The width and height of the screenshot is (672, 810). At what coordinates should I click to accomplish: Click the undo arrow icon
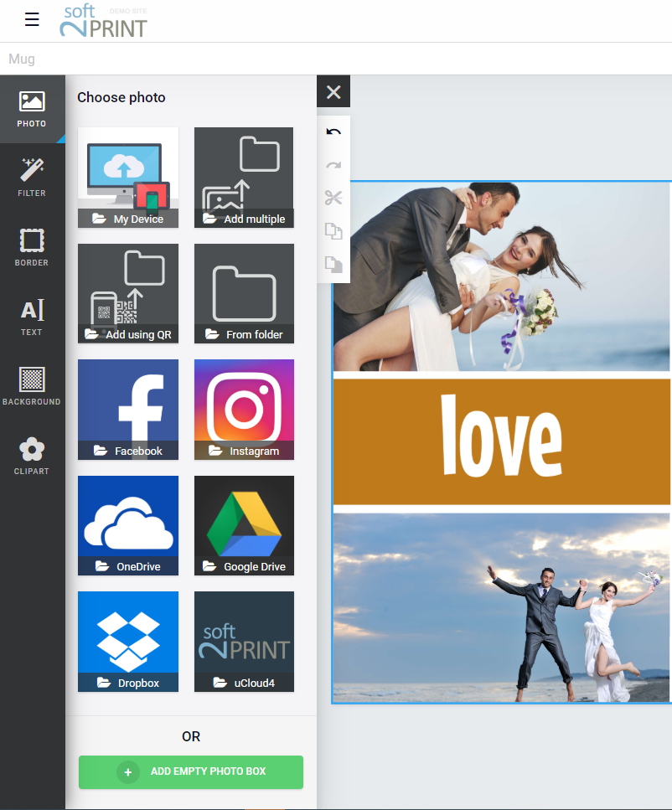(333, 132)
